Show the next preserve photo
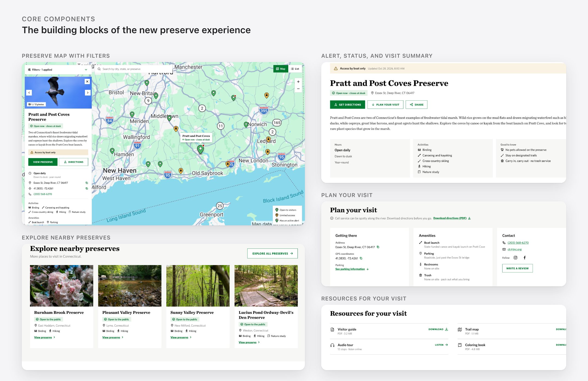This screenshot has height=381, width=588. (88, 93)
